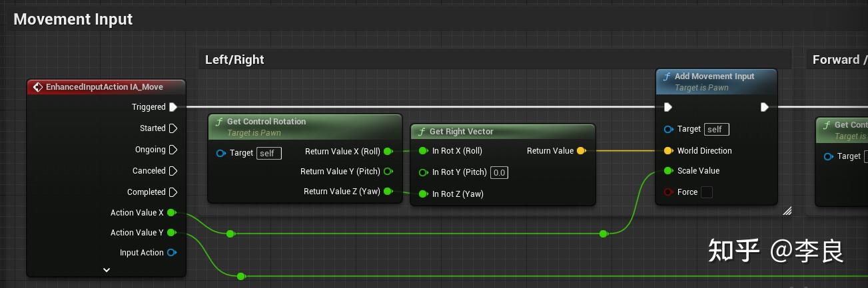Click the World Direction input pin
The height and width of the screenshot is (288, 868).
click(x=668, y=151)
